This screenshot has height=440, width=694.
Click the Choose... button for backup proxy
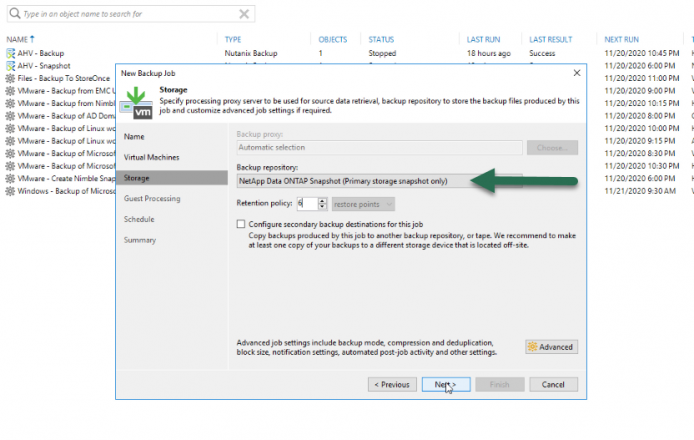click(x=552, y=147)
